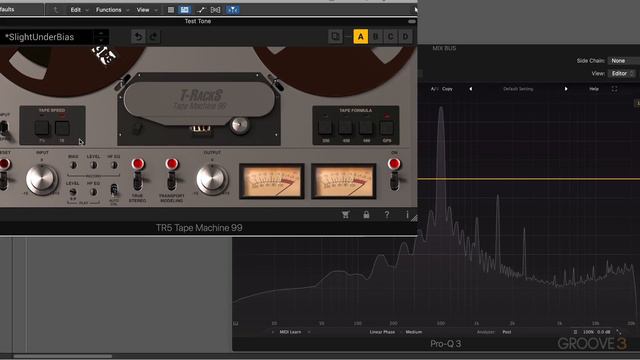Select preset slot B

click(x=376, y=37)
